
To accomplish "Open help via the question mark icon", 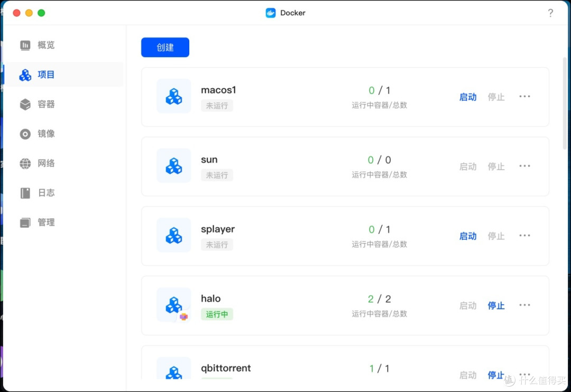I will (550, 13).
